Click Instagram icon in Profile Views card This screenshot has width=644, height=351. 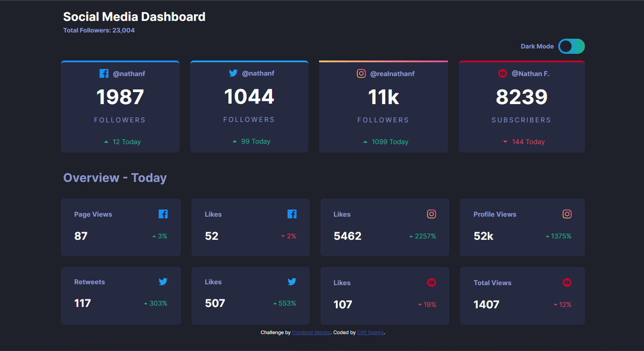[x=567, y=214]
